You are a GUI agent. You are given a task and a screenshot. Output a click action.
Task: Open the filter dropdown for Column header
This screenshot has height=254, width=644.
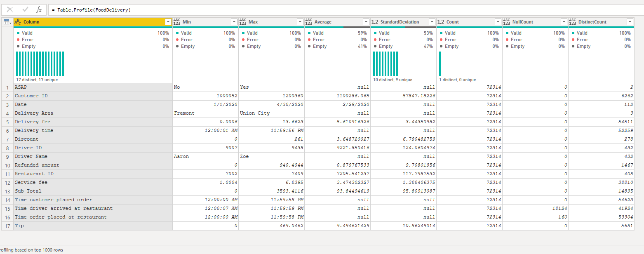click(168, 22)
